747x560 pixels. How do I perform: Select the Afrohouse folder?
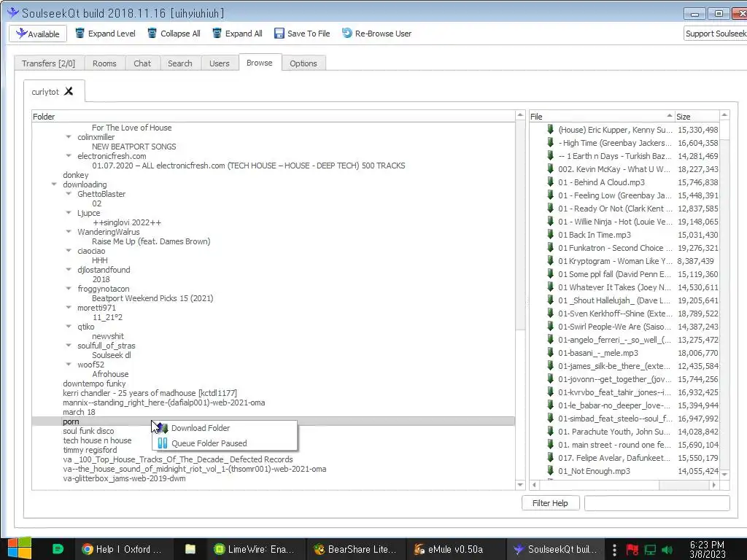[110, 374]
